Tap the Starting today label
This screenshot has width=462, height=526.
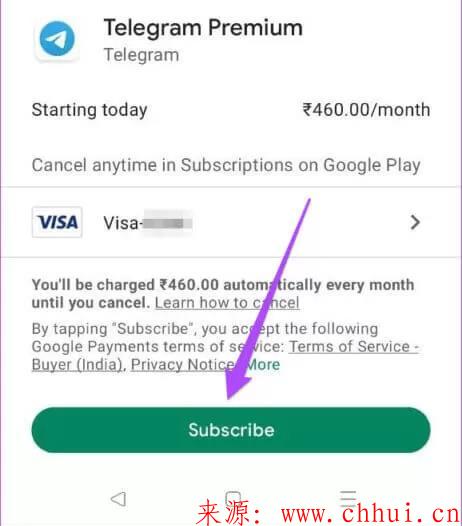point(90,110)
